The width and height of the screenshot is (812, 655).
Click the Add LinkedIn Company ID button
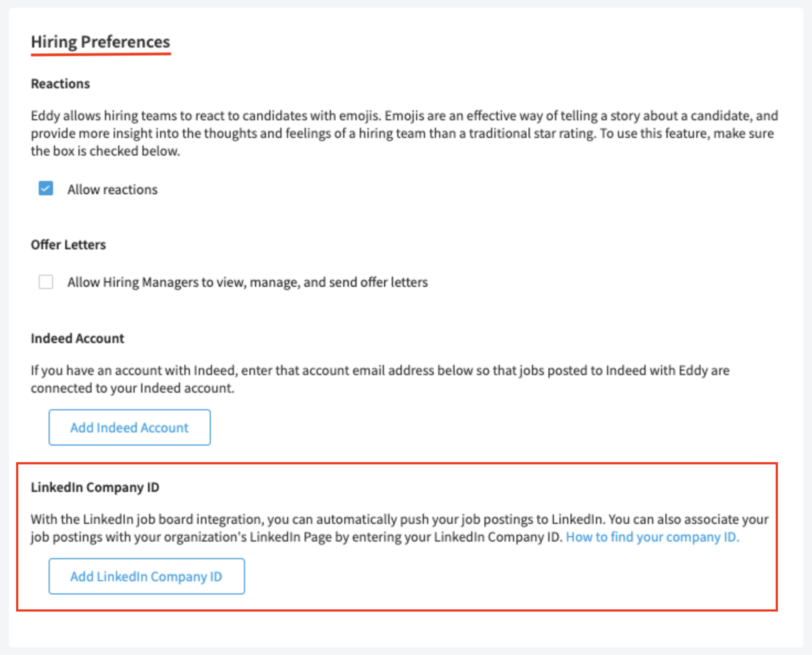pos(147,576)
